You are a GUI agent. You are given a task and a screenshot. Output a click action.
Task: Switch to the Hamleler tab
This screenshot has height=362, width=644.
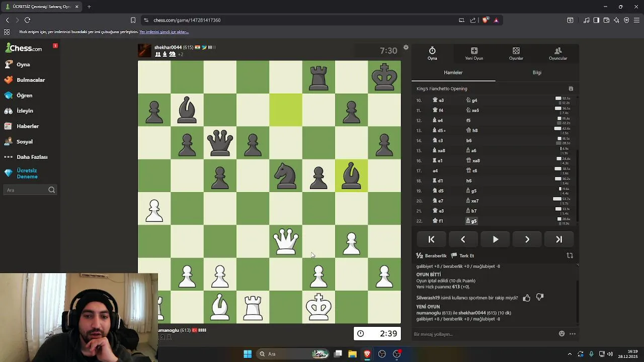pyautogui.click(x=453, y=72)
